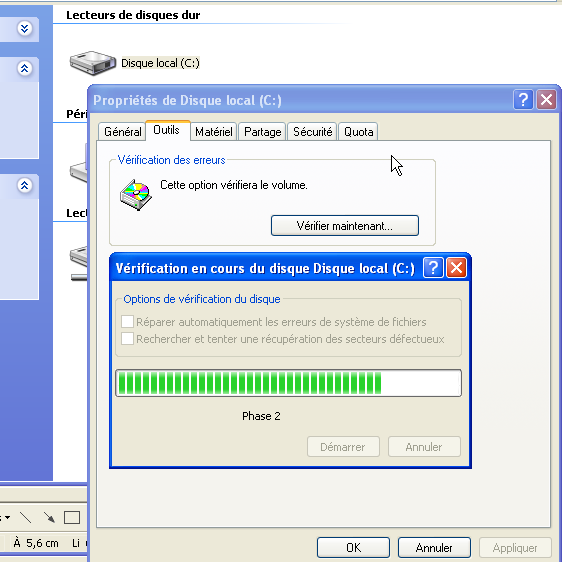Click the help question mark in Propriétés title bar
Image resolution: width=562 pixels, height=562 pixels.
click(523, 99)
